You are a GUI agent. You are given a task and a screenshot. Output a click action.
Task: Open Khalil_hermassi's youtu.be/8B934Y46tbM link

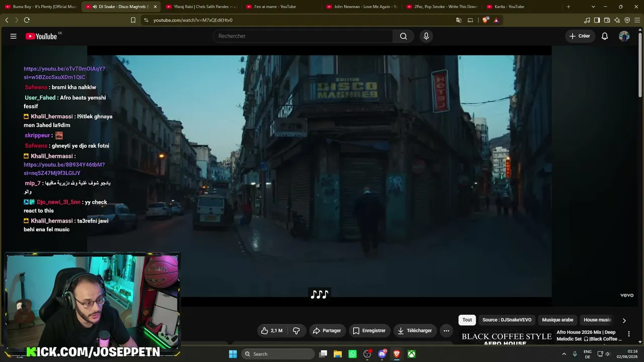click(x=64, y=169)
